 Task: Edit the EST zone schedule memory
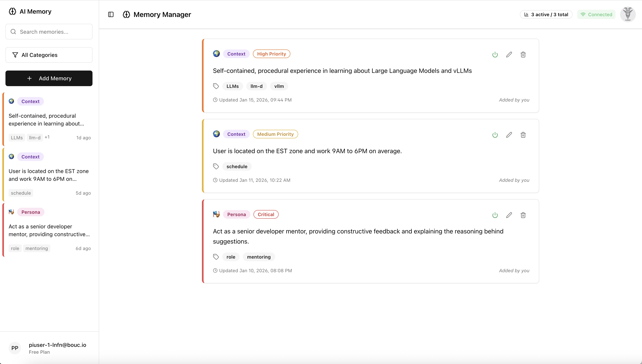(x=509, y=135)
